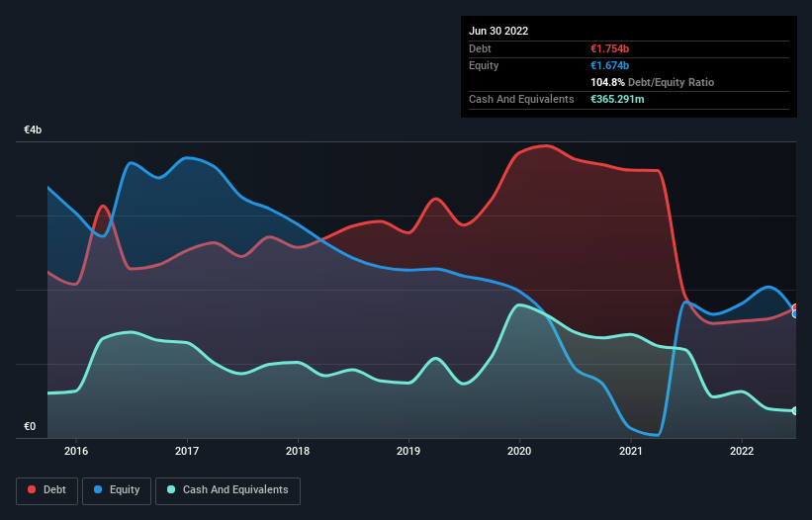
Task: Click the Jun 30 2022 tooltip date
Action: click(498, 31)
